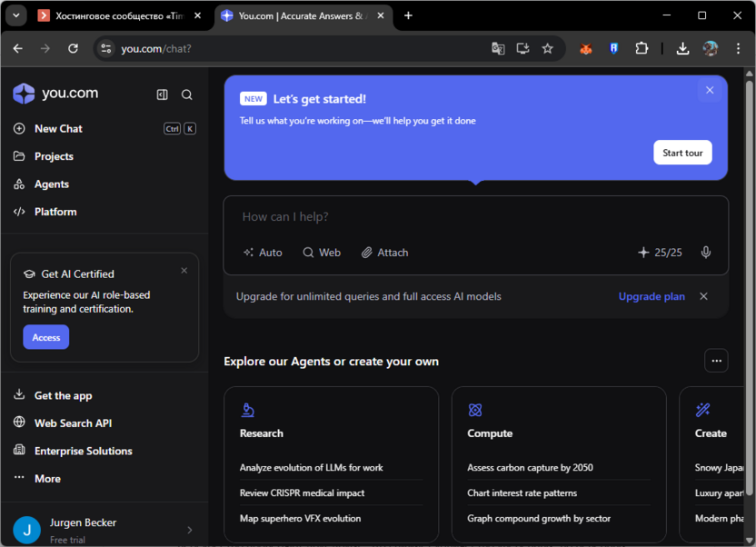Click the Get the app download icon
The height and width of the screenshot is (547, 756).
coord(19,394)
